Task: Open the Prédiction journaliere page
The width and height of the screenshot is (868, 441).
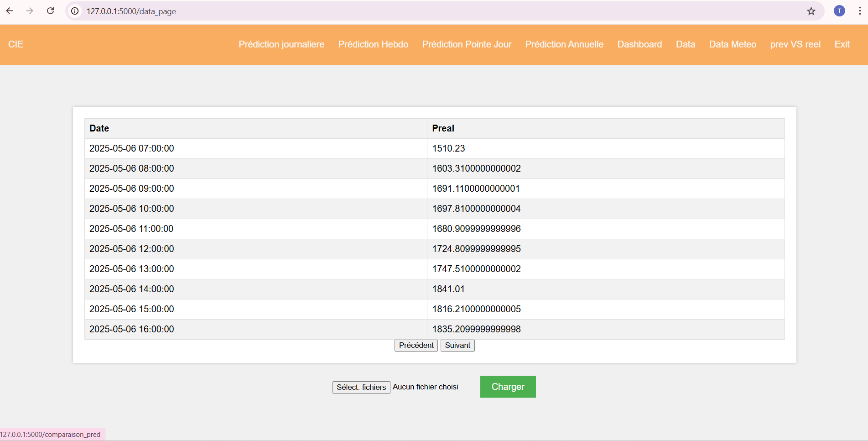Action: 281,44
